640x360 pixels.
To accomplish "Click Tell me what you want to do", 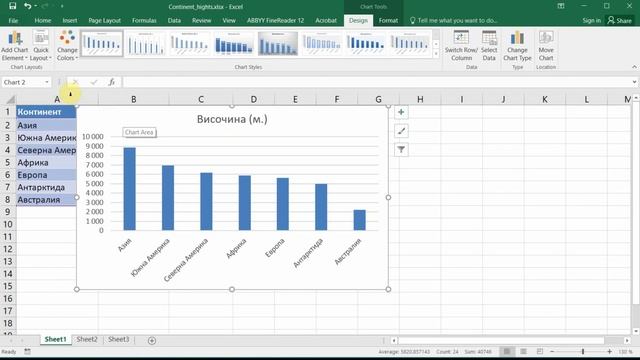I will click(453, 20).
